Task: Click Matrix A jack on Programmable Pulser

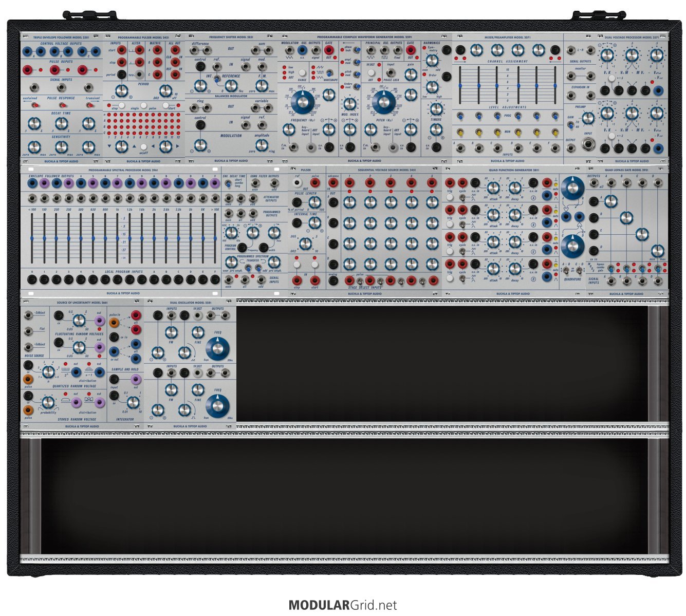Action: point(157,50)
